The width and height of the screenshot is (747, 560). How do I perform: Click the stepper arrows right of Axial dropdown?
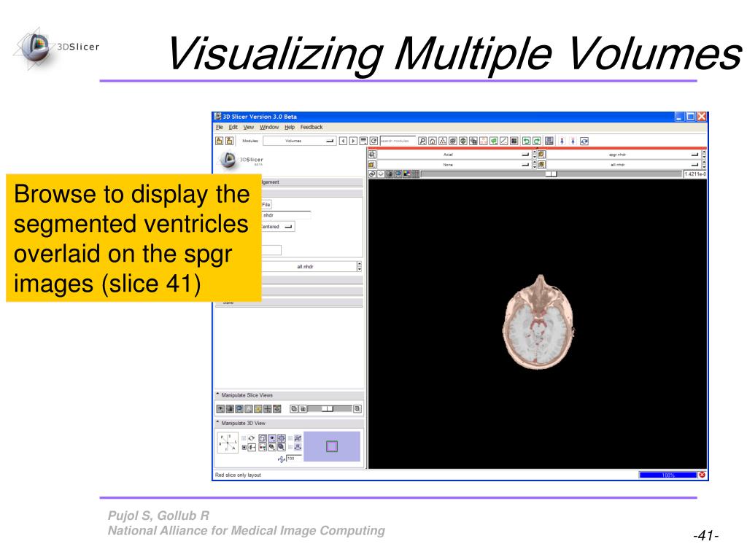coord(534,155)
